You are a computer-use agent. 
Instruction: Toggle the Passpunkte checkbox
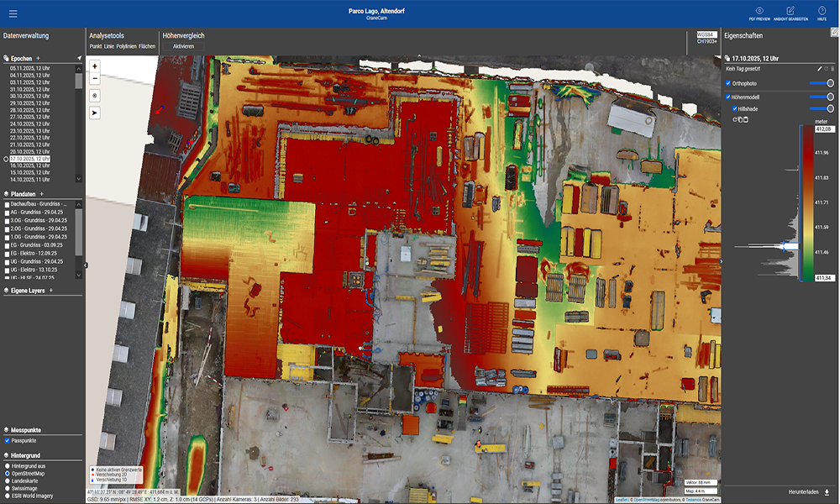tap(8, 440)
